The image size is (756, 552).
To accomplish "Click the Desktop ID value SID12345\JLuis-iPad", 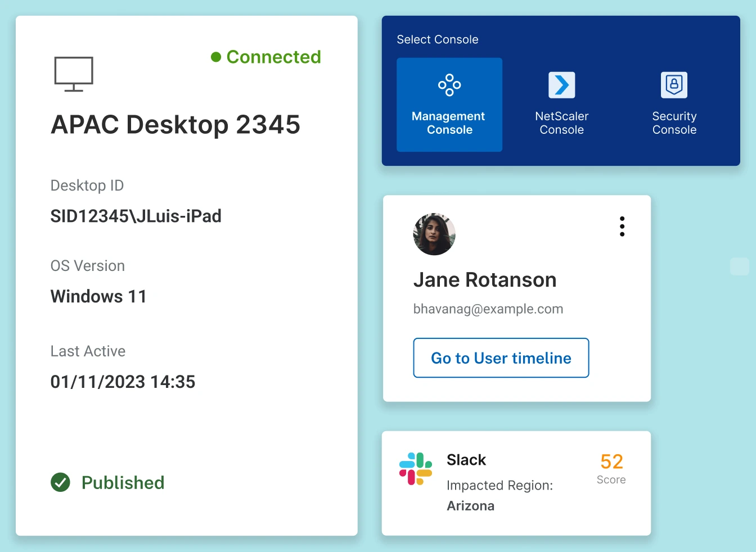I will pos(136,216).
